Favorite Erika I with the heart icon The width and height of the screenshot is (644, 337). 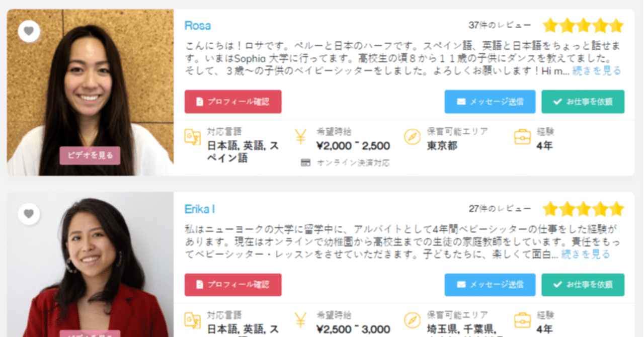[x=29, y=214]
